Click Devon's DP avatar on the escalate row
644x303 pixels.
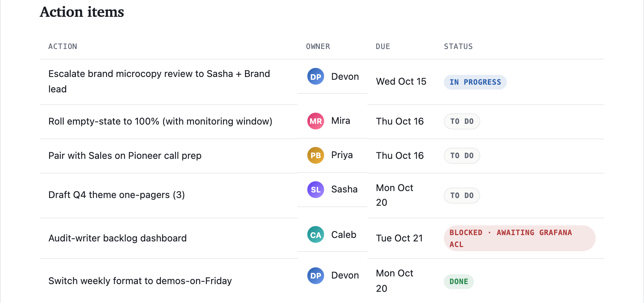315,77
